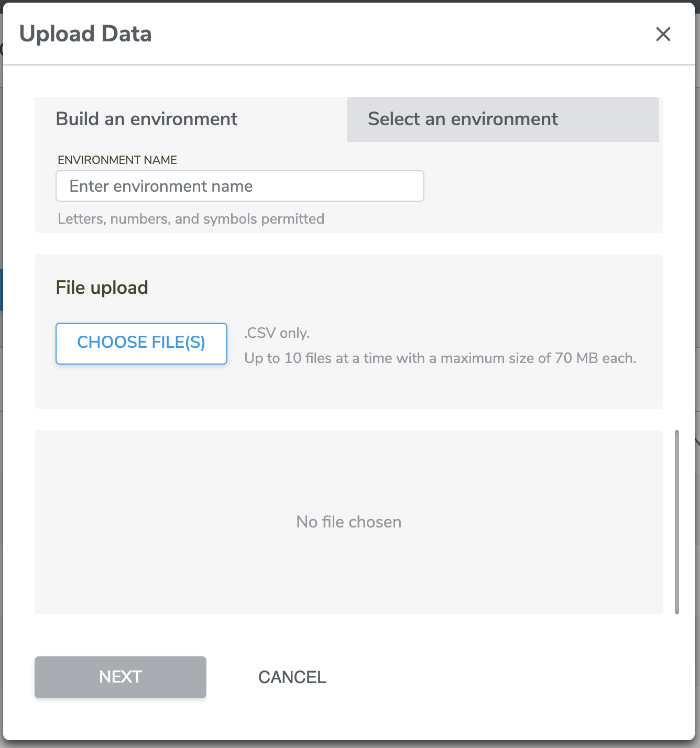Switch to the Select an environment tab
This screenshot has width=700, height=748.
coord(503,119)
